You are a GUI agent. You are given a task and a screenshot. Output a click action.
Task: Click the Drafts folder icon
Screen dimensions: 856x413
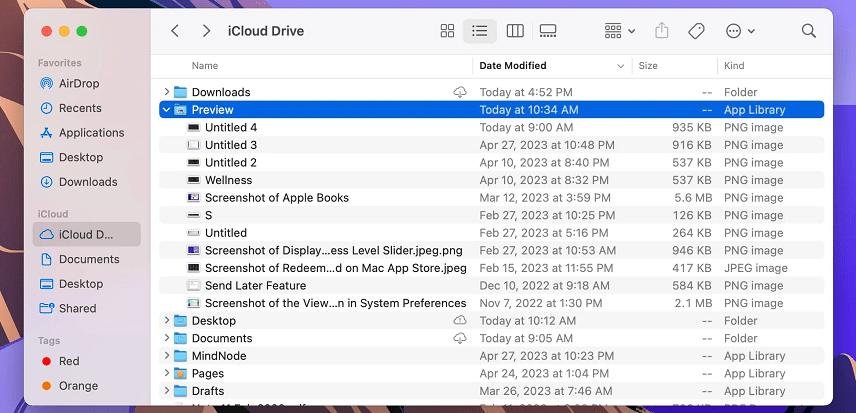(x=180, y=391)
